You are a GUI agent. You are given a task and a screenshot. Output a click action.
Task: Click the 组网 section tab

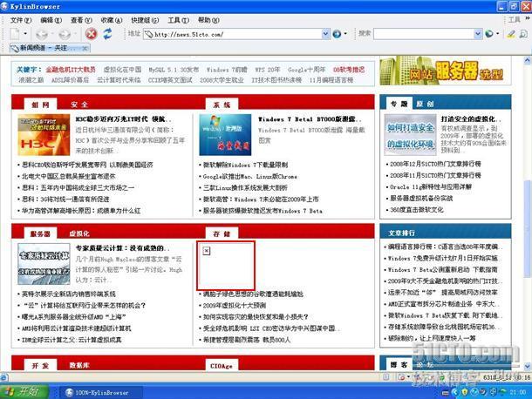(40, 105)
